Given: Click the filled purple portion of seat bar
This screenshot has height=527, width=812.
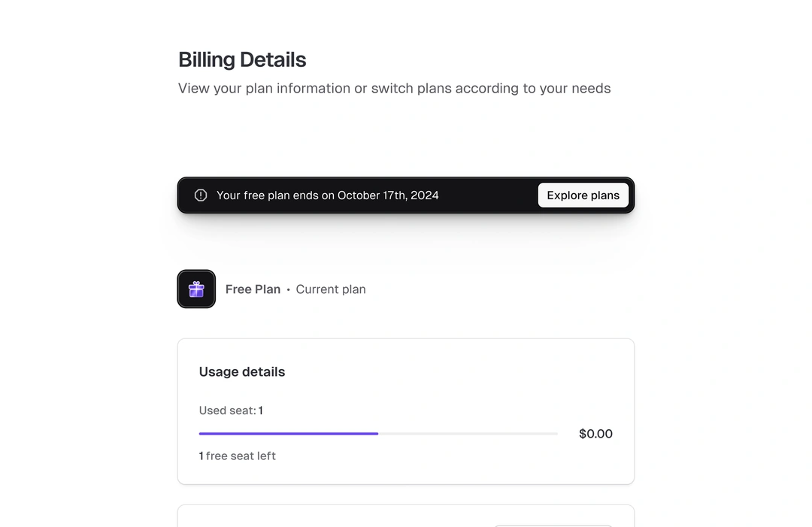Looking at the screenshot, I should coord(289,434).
